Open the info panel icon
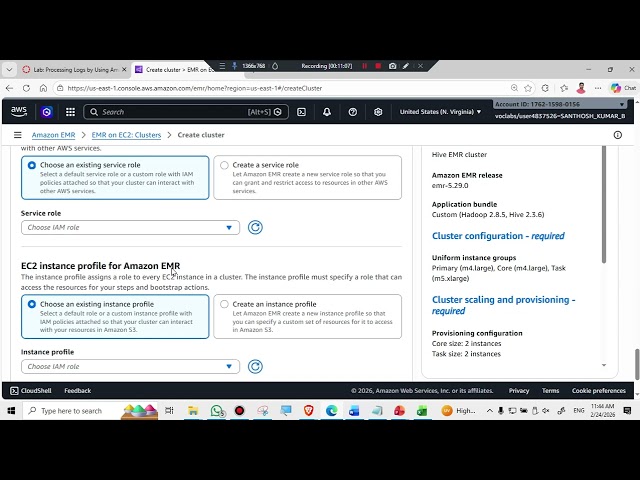 coord(618,135)
